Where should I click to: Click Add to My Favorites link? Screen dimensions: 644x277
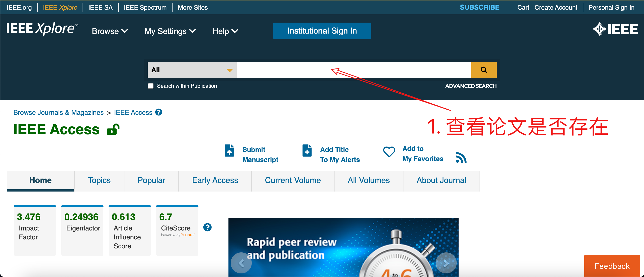pyautogui.click(x=423, y=154)
